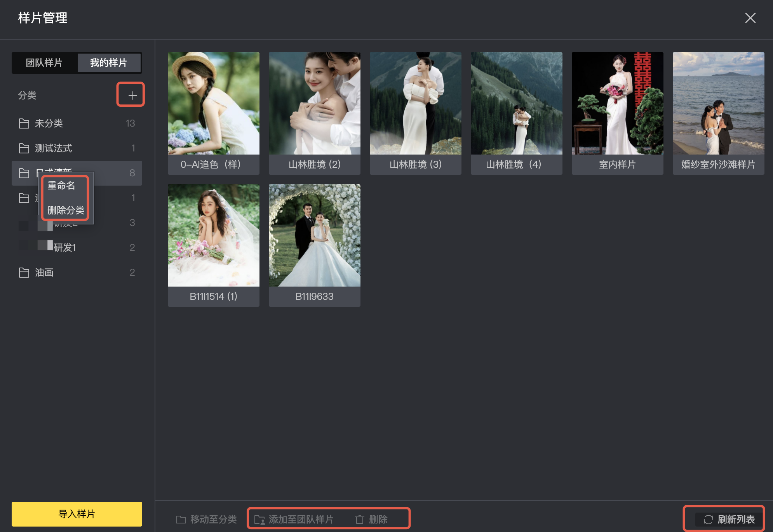The image size is (773, 532).
Task: Click the 删除 trash button
Action: (x=371, y=519)
